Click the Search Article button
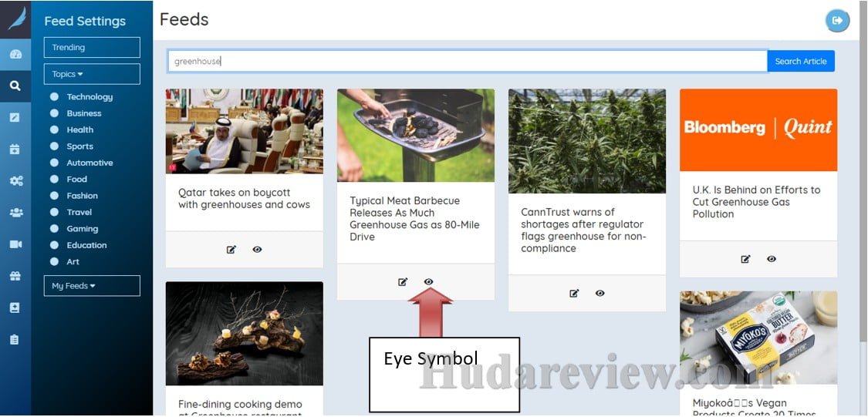This screenshot has height=417, width=868. [800, 62]
